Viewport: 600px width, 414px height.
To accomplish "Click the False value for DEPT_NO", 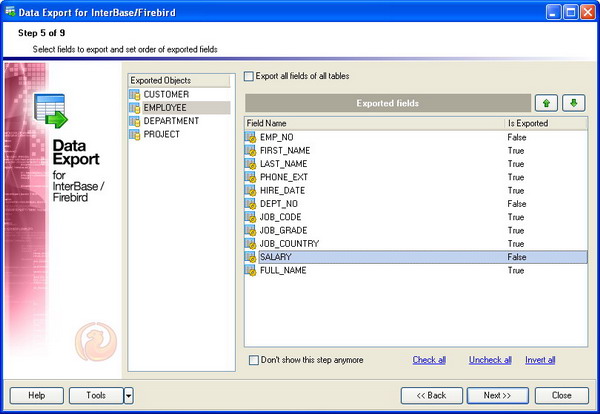I will pos(517,204).
